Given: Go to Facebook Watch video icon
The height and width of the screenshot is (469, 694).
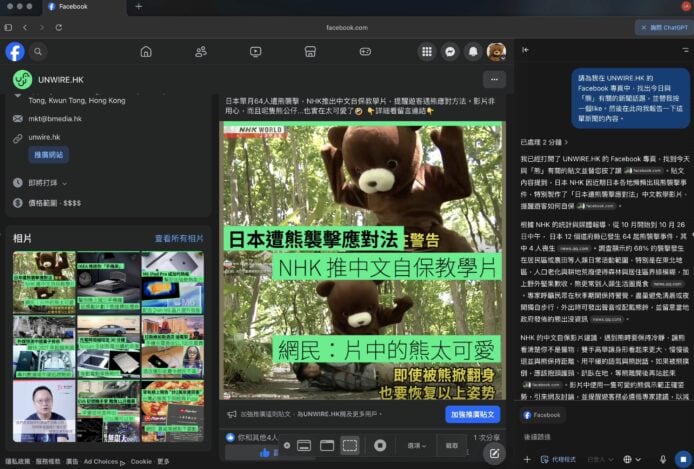Looking at the screenshot, I should pos(256,51).
